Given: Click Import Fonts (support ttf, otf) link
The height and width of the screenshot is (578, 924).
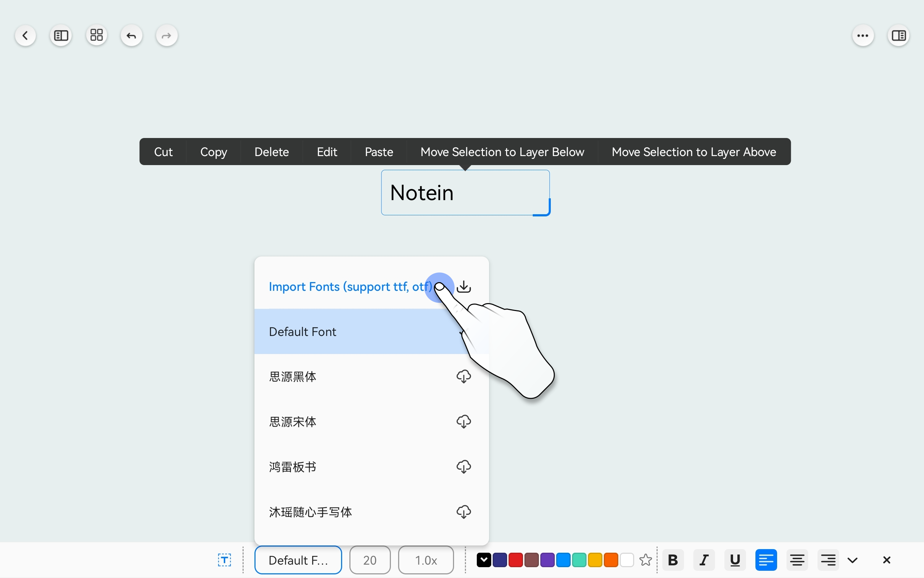Looking at the screenshot, I should tap(350, 286).
